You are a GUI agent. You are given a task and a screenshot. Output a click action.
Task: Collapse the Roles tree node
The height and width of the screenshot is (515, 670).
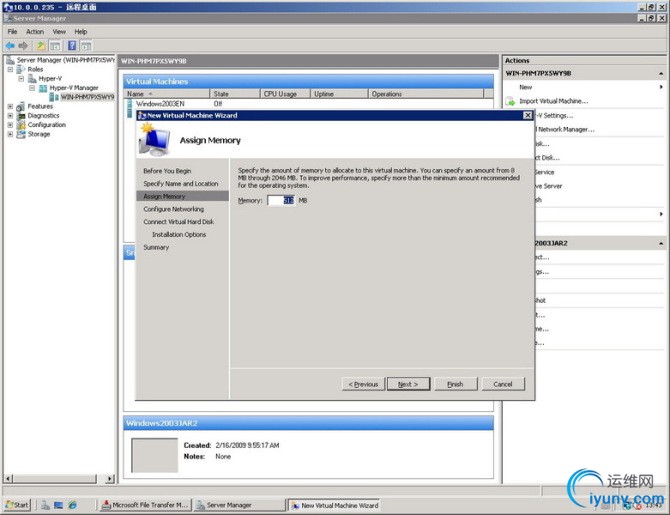coord(10,69)
